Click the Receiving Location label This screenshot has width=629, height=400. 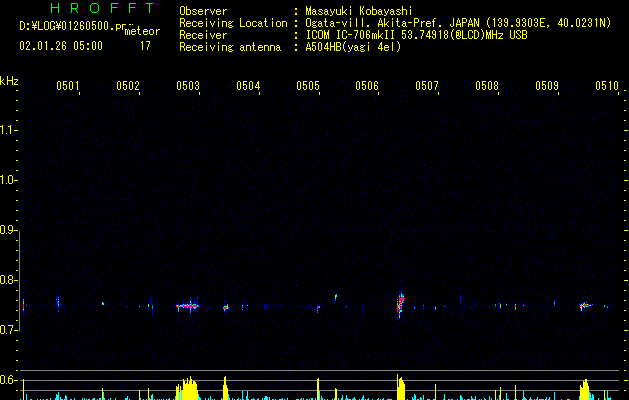[233, 23]
